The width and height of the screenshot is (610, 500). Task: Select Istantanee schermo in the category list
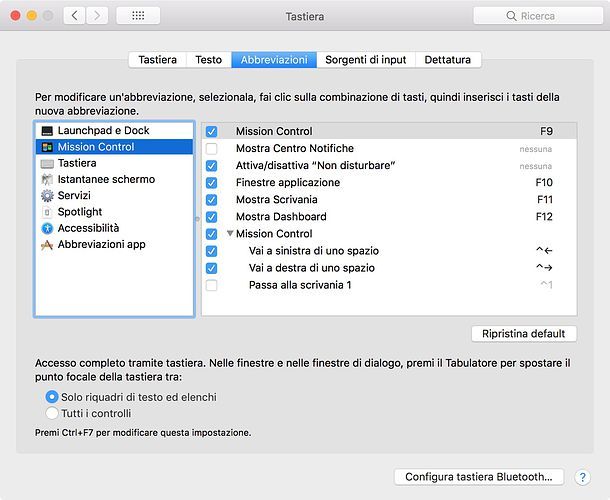[x=114, y=179]
